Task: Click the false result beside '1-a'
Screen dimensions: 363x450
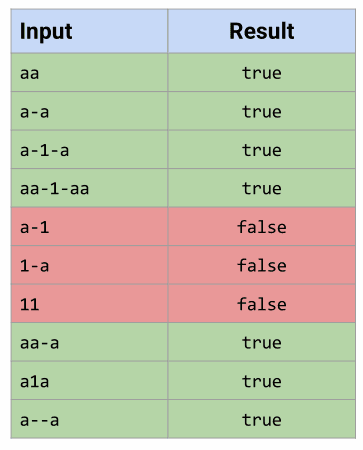Action: tap(262, 265)
